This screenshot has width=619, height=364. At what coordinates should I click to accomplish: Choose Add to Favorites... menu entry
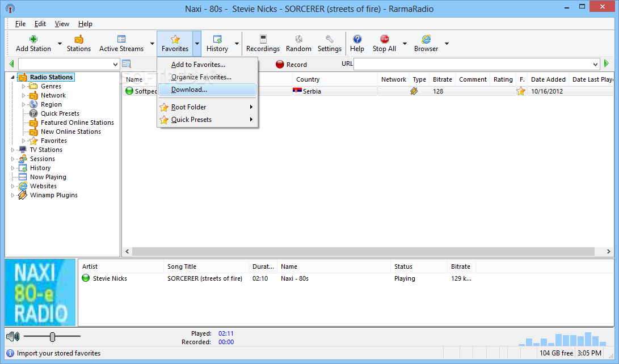coord(208,65)
